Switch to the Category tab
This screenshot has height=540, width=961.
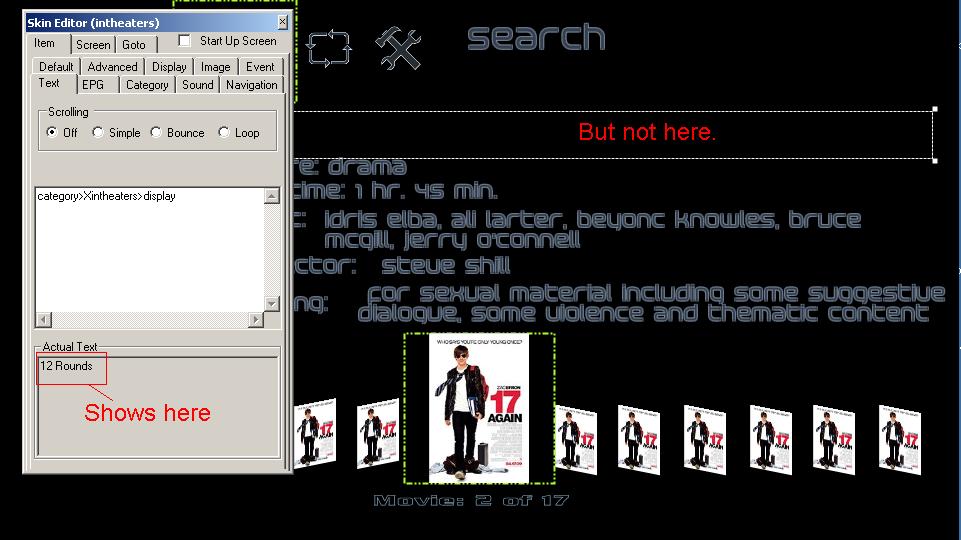point(147,85)
